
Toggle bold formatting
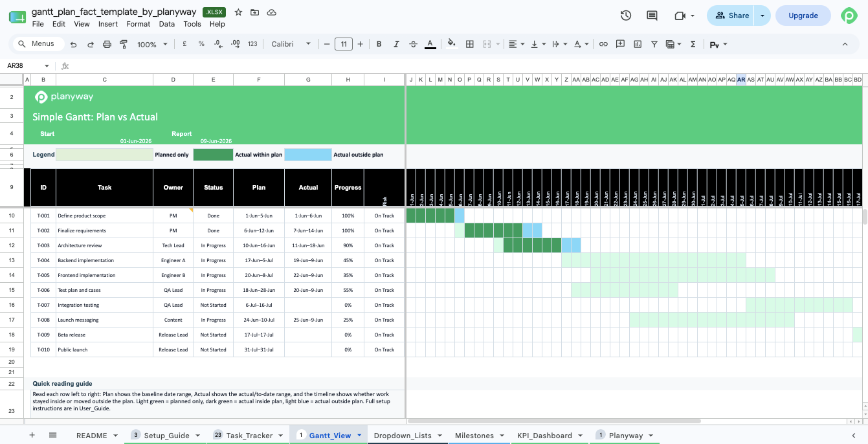coord(379,44)
